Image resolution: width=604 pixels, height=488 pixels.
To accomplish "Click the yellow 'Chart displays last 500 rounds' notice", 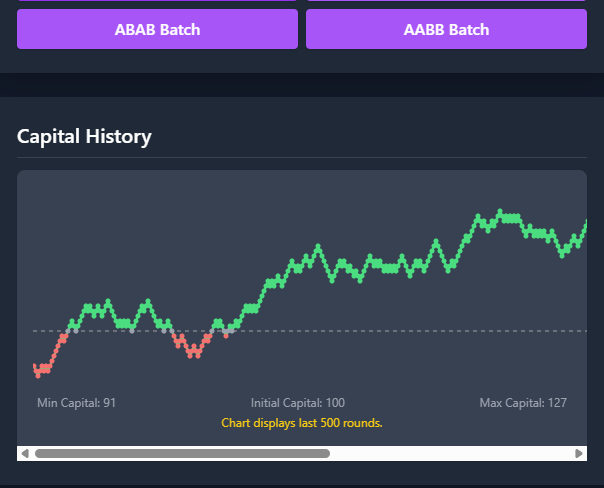I will click(302, 423).
